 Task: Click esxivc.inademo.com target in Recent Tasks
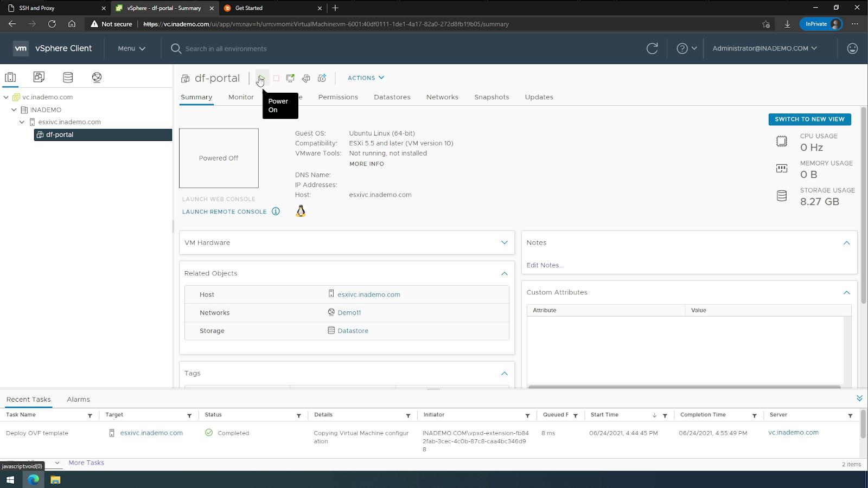click(151, 433)
